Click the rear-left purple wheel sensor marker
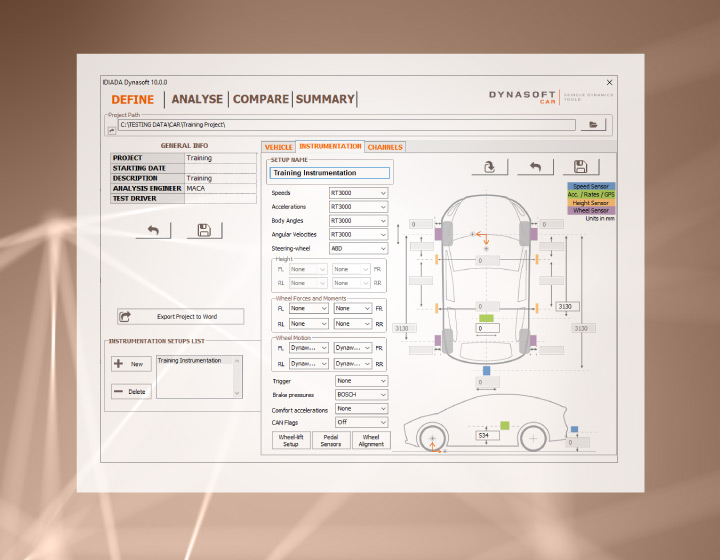The width and height of the screenshot is (720, 560). 438,341
